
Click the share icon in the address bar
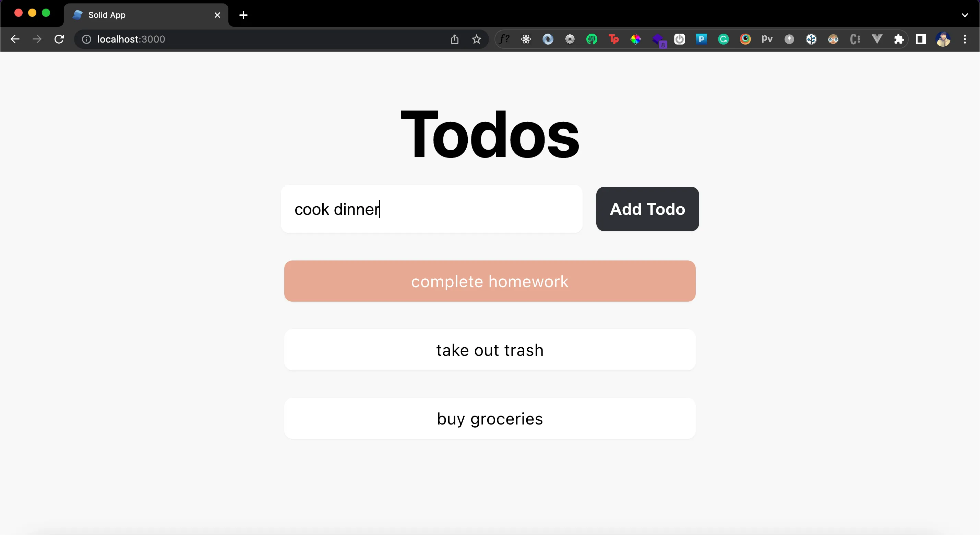[x=454, y=39]
